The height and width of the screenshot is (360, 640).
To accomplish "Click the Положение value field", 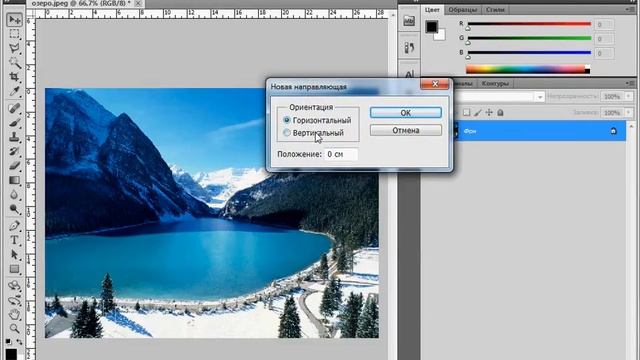I will point(341,154).
